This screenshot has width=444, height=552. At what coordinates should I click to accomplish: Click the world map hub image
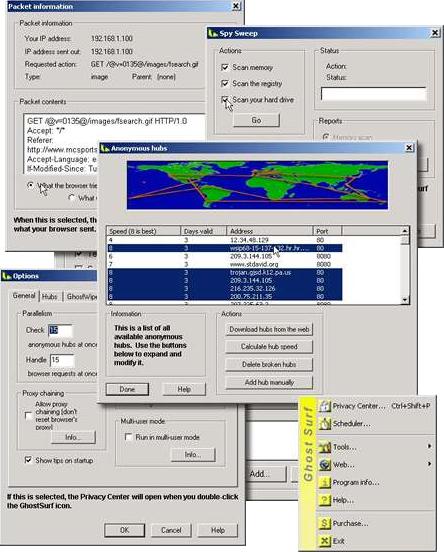(x=257, y=185)
